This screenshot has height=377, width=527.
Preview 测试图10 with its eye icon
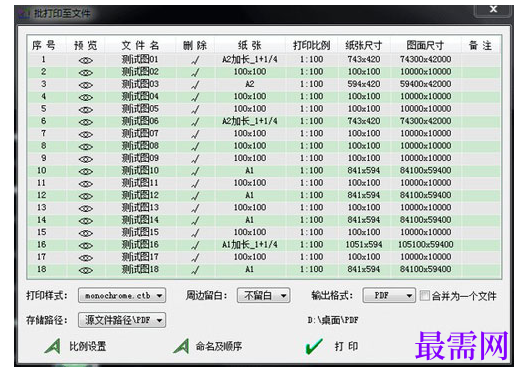[x=86, y=171]
